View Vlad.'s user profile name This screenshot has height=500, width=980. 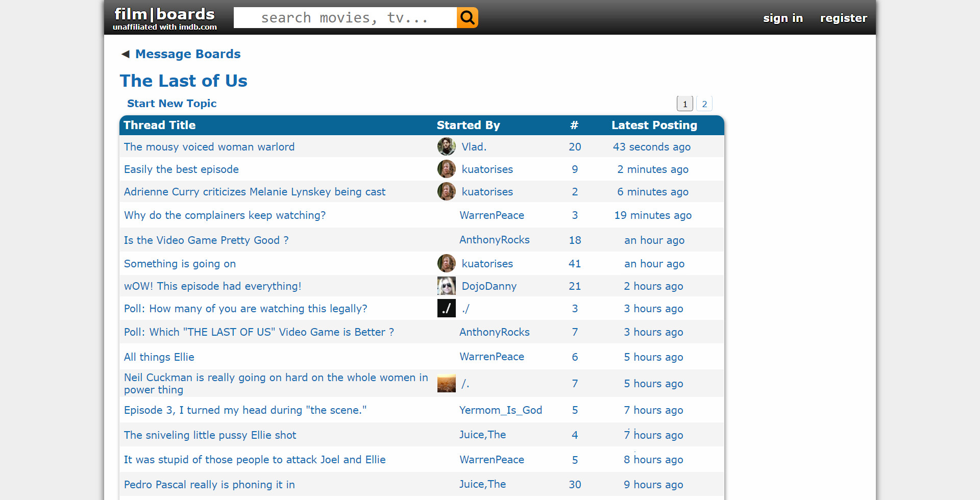[x=474, y=147]
